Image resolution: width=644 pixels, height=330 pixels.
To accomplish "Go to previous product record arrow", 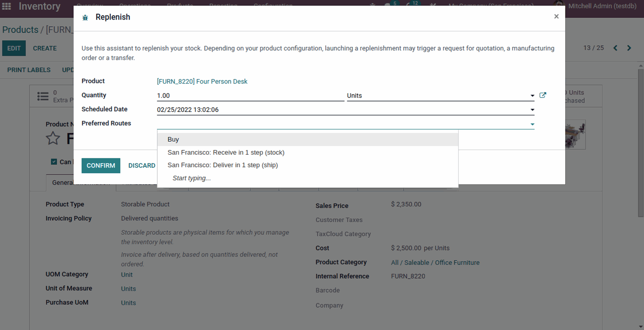I will [x=615, y=48].
